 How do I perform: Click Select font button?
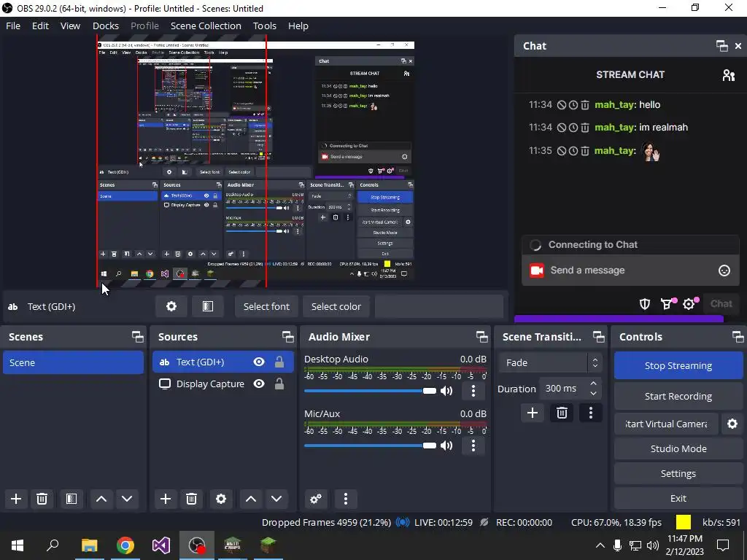(x=266, y=306)
